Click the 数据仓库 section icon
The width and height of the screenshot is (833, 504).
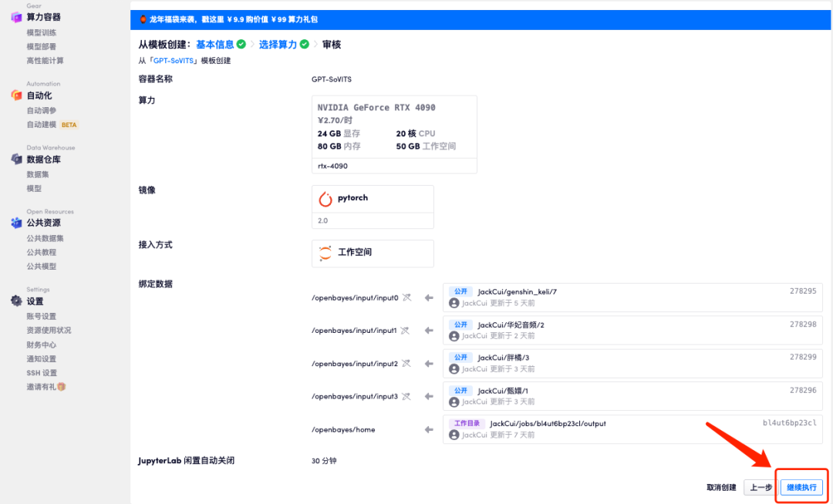[x=16, y=160]
